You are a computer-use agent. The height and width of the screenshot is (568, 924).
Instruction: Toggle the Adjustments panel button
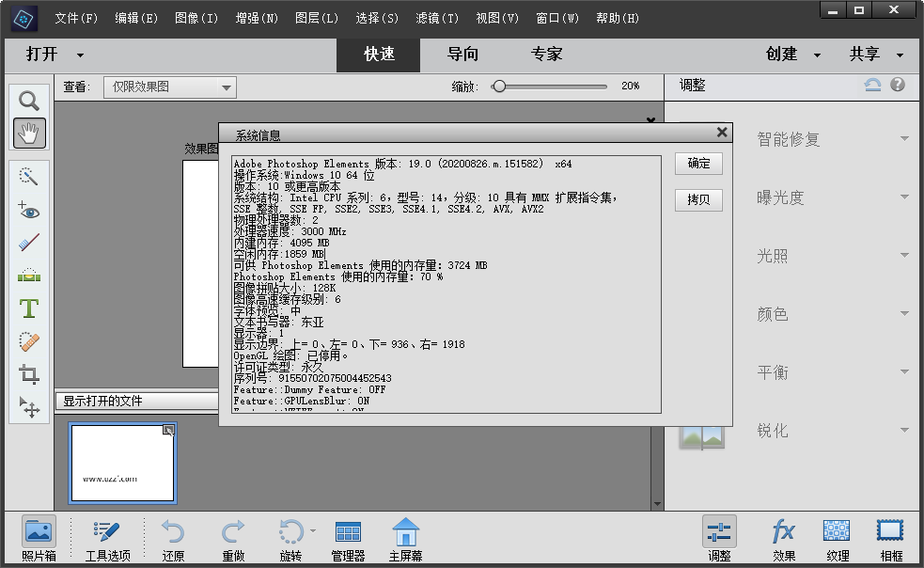pos(719,539)
